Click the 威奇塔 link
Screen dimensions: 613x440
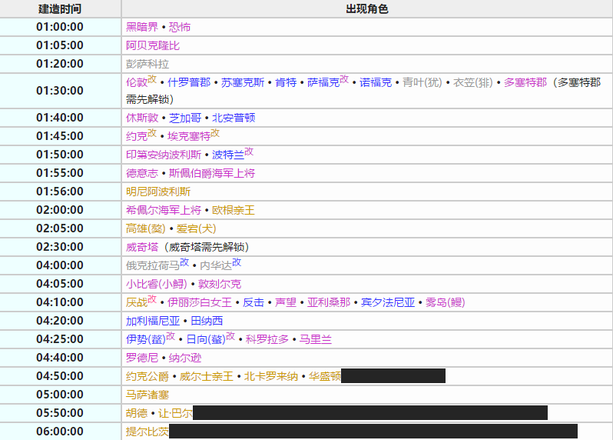141,247
